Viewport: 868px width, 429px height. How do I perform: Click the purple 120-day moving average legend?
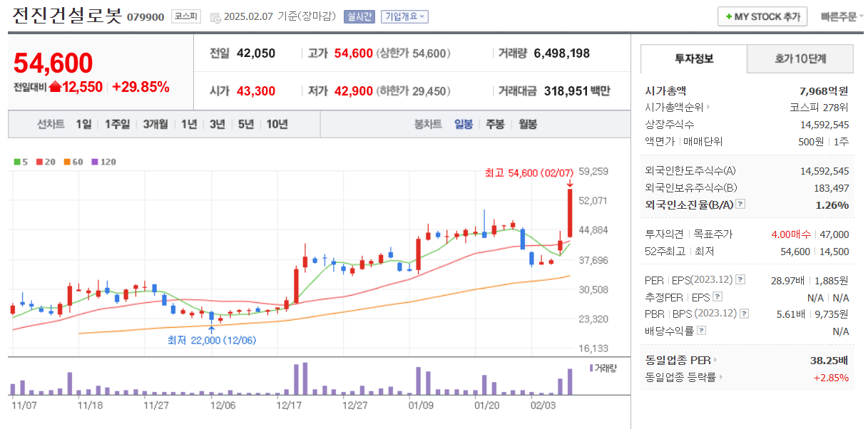103,162
